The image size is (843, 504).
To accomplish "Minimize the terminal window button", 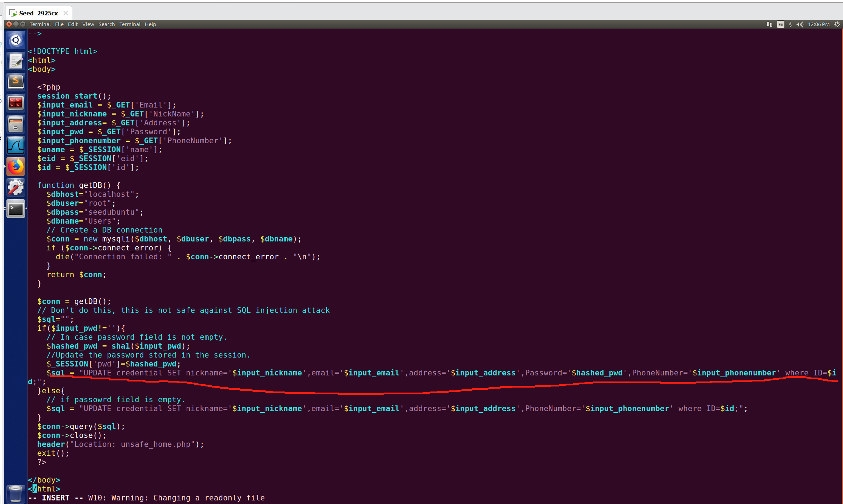I will tap(16, 24).
